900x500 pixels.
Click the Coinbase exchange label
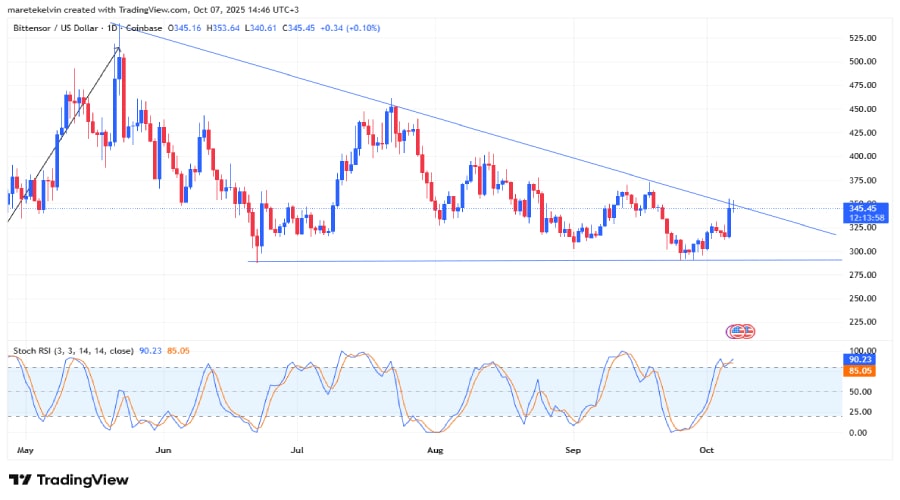[144, 28]
